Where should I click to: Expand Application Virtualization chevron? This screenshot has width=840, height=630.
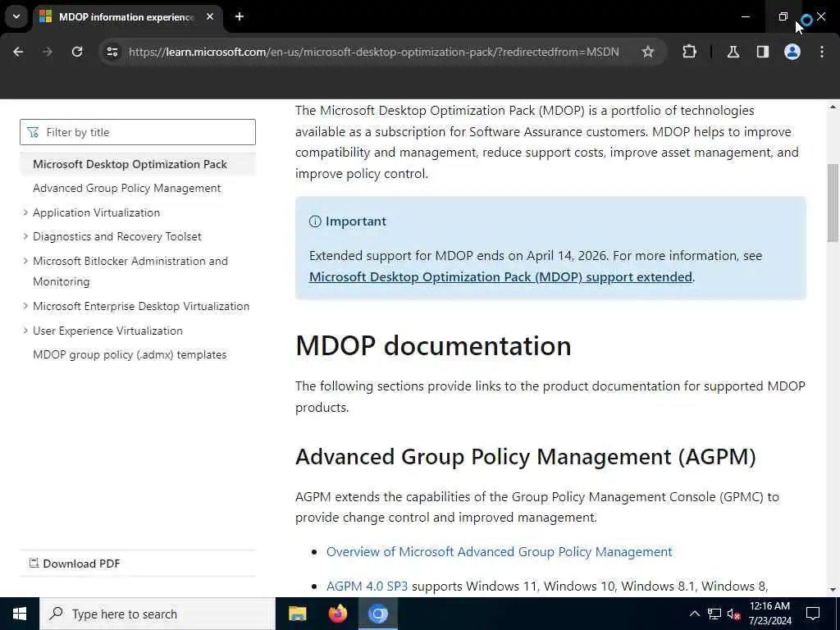(x=25, y=212)
